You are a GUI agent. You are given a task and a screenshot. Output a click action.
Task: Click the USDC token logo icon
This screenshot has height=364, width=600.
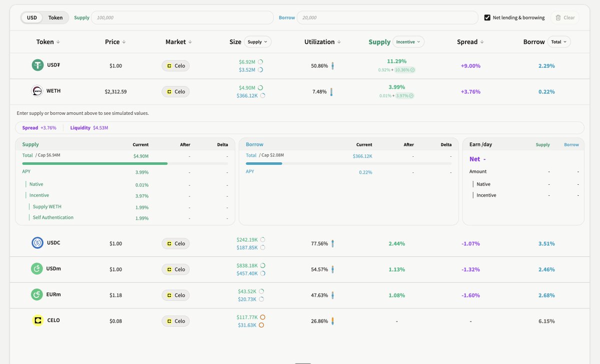[x=37, y=243]
